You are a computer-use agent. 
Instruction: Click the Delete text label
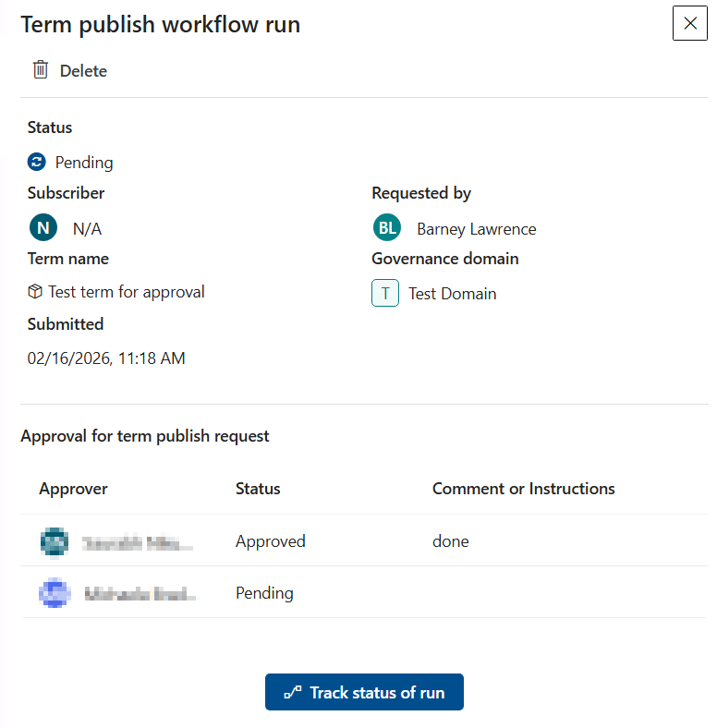tap(83, 71)
